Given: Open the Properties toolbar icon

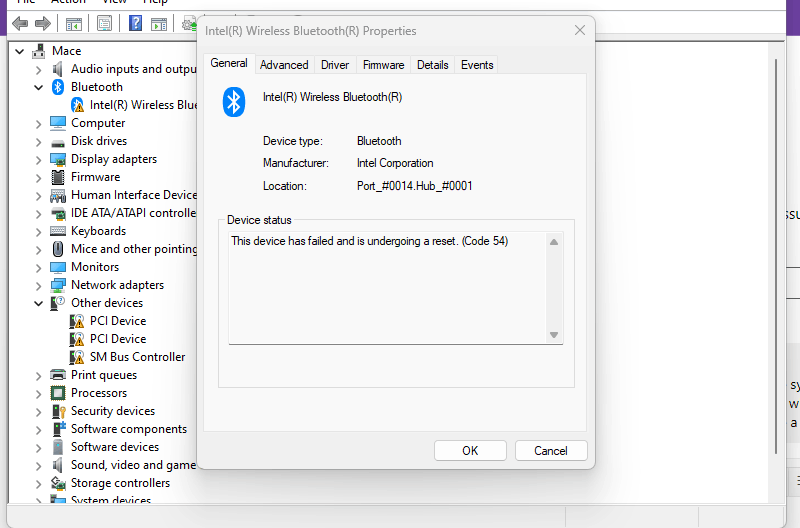Looking at the screenshot, I should 104,23.
